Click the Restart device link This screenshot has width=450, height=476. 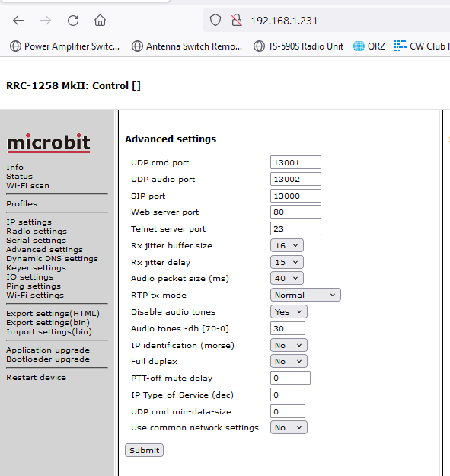point(36,377)
